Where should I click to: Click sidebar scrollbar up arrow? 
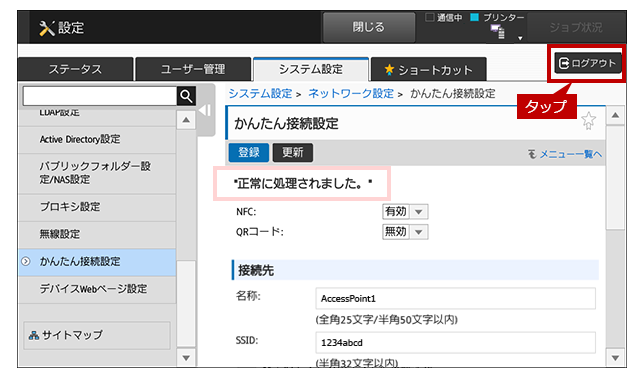pos(186,120)
